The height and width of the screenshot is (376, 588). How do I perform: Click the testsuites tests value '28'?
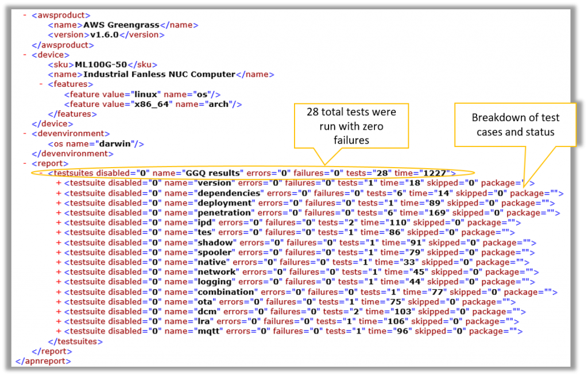point(382,173)
